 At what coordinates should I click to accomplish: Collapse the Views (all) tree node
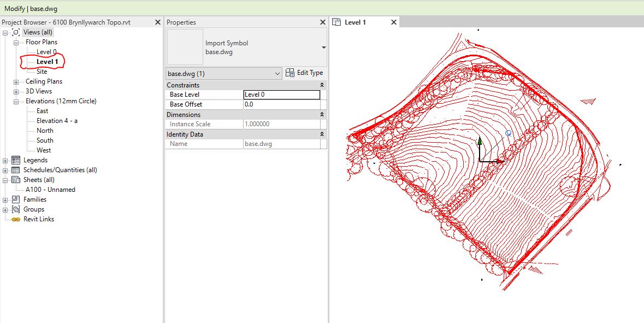coord(5,32)
